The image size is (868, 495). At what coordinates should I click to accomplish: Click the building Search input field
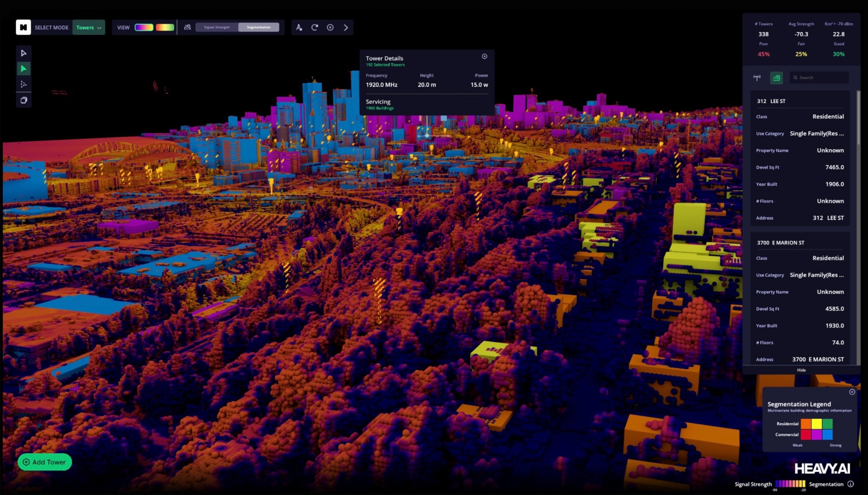(819, 77)
